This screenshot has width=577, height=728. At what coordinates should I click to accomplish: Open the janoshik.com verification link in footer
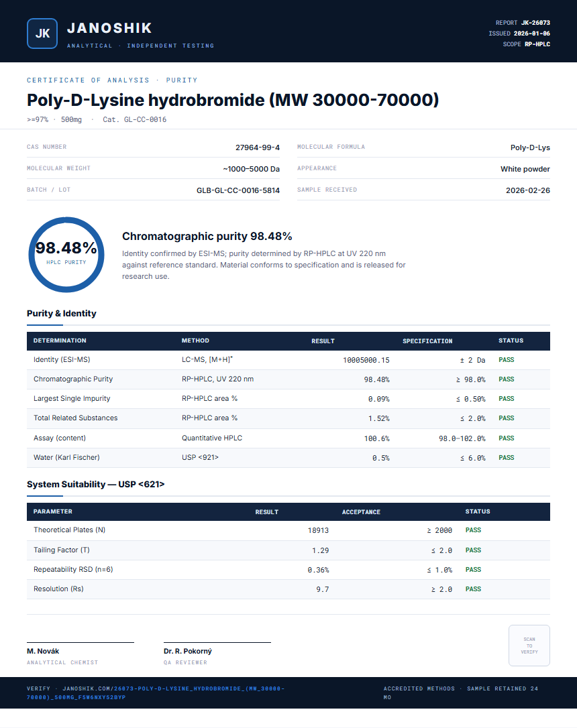click(156, 692)
